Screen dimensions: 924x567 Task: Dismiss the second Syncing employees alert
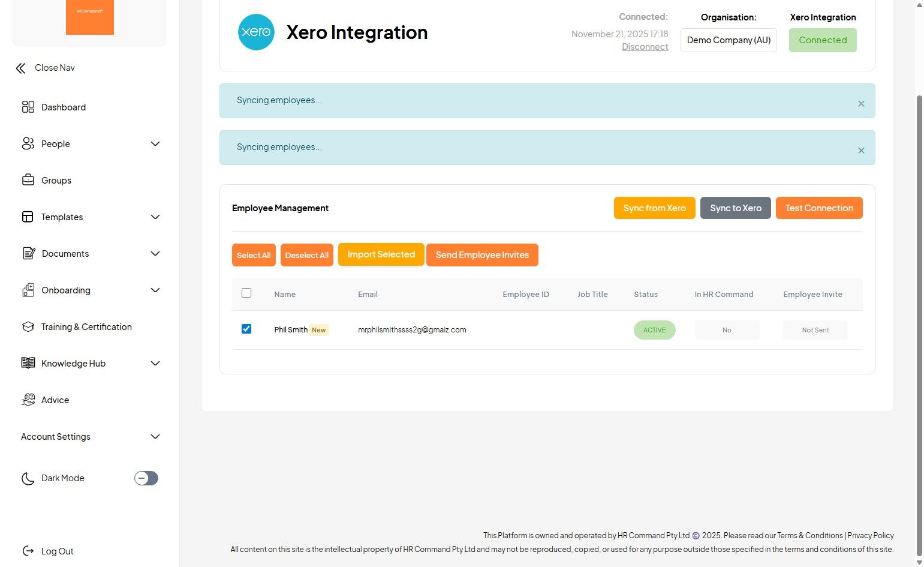coord(861,151)
